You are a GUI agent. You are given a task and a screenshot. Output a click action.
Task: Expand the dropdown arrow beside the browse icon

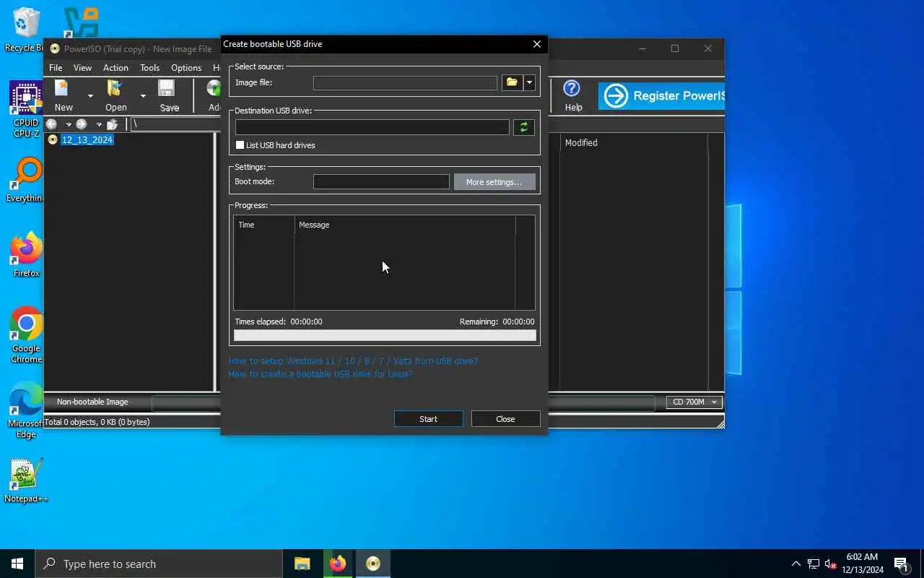[529, 82]
